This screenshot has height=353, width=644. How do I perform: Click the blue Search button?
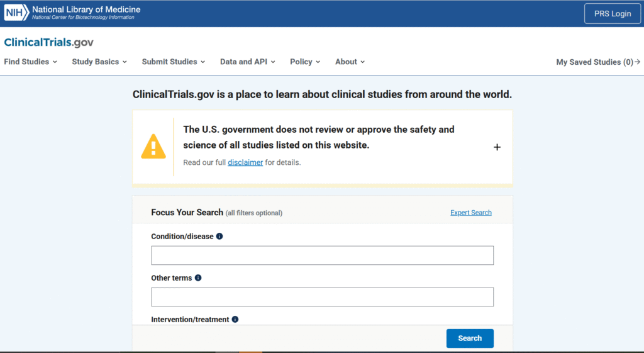pyautogui.click(x=470, y=339)
